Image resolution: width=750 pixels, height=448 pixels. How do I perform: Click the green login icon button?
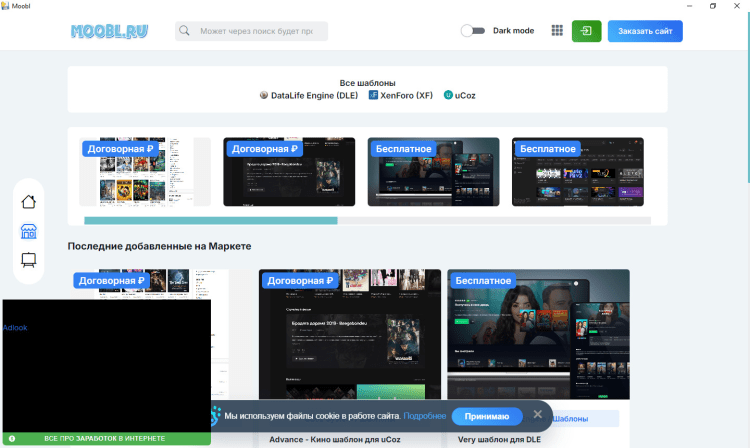586,31
